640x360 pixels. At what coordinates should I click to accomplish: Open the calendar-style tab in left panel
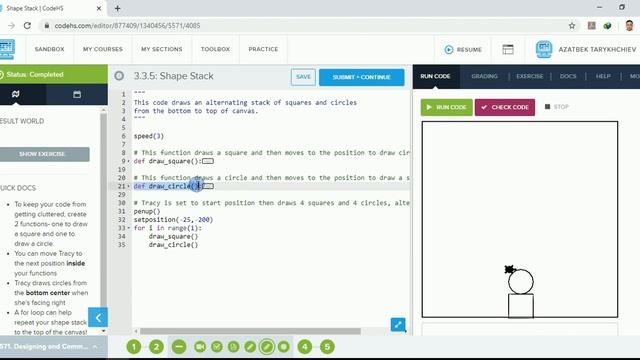click(x=77, y=94)
